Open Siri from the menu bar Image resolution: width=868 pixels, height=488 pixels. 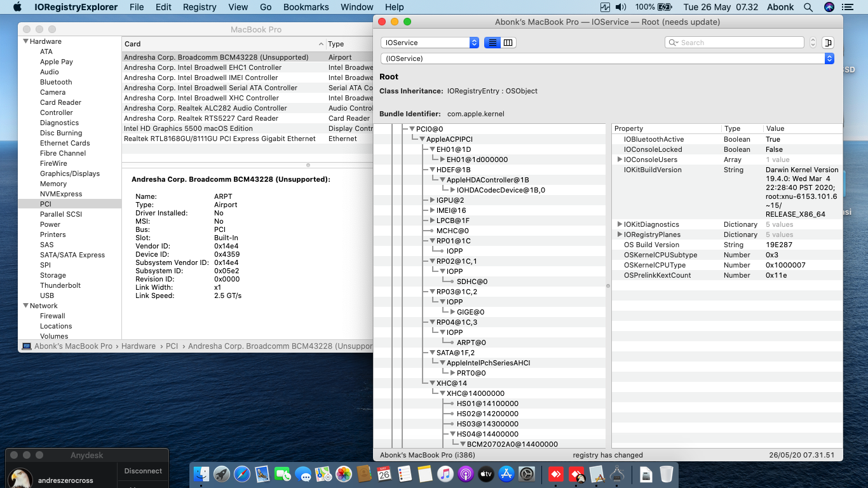coord(829,7)
